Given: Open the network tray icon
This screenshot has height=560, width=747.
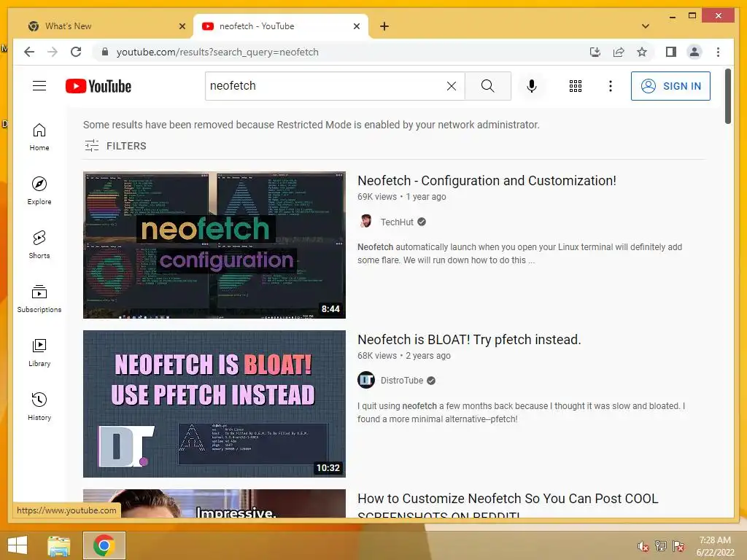Looking at the screenshot, I should [661, 546].
